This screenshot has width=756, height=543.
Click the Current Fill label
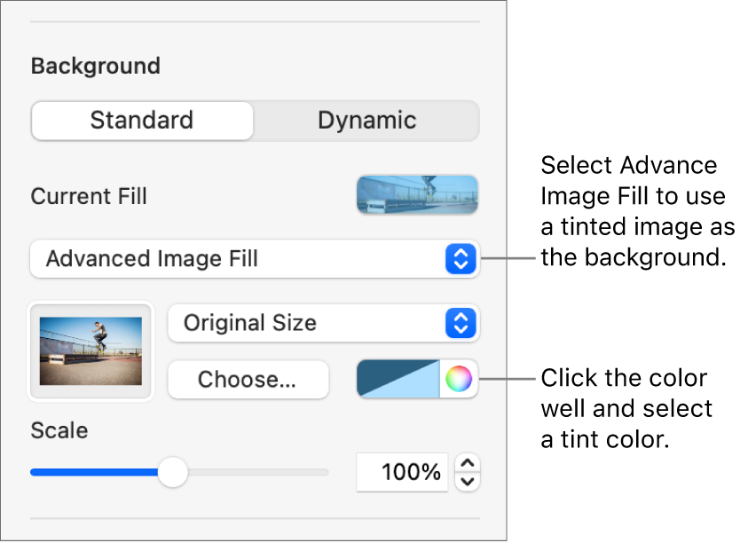(x=89, y=196)
